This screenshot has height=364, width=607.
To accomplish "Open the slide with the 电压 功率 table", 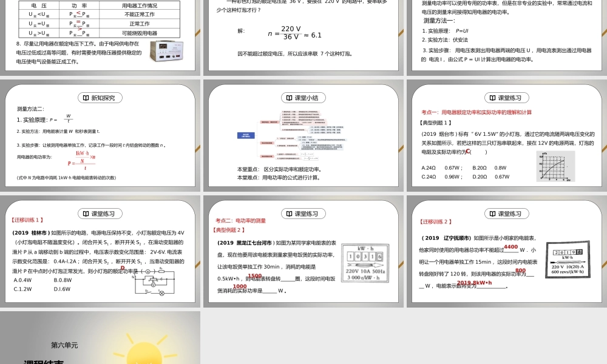I will (x=100, y=38).
